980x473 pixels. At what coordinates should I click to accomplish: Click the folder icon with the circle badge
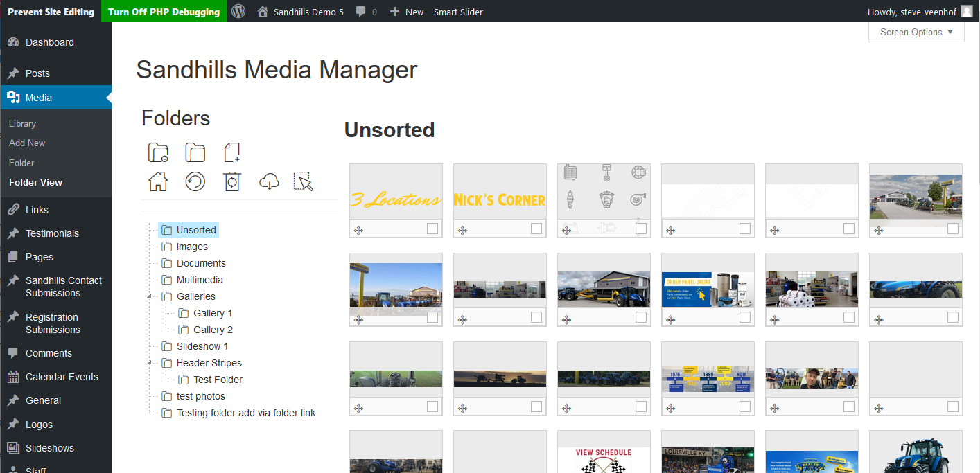tap(159, 152)
